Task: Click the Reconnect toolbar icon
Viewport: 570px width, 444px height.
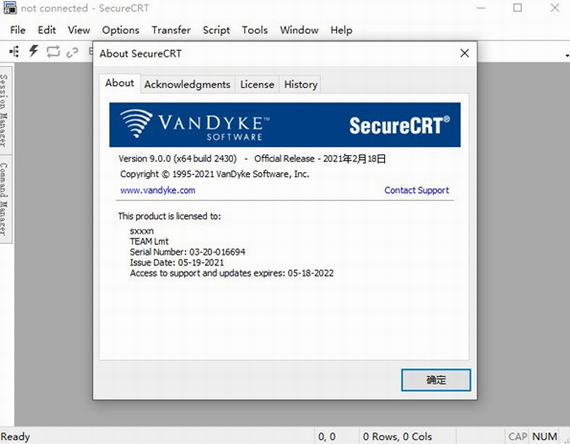Action: tap(53, 52)
